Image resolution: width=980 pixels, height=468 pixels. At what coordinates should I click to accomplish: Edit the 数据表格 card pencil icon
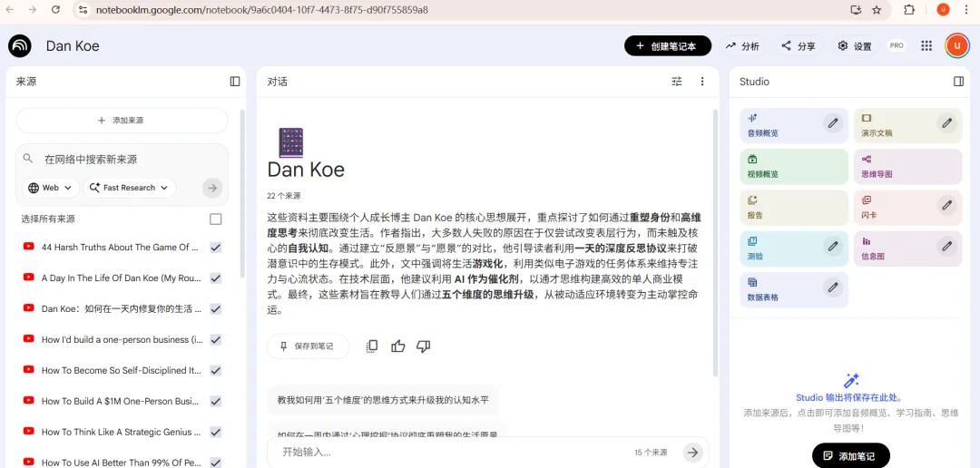pyautogui.click(x=832, y=288)
